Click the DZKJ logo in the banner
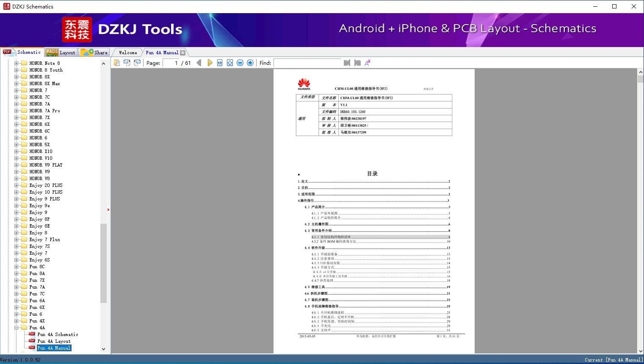The width and height of the screenshot is (644, 364). (77, 29)
